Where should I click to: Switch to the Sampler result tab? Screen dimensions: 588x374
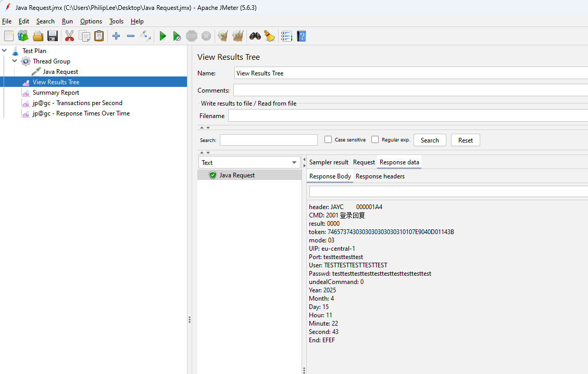click(329, 162)
